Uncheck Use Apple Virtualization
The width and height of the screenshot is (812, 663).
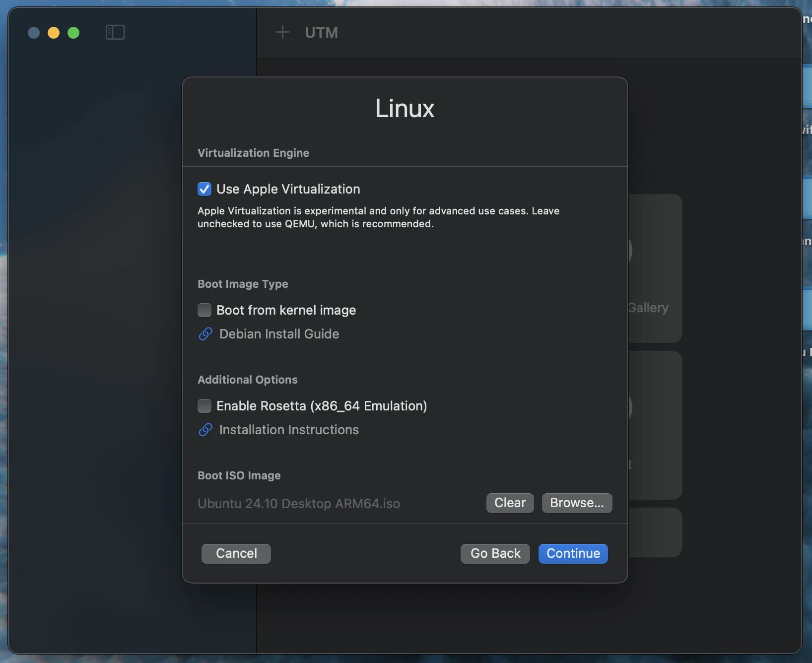point(204,189)
